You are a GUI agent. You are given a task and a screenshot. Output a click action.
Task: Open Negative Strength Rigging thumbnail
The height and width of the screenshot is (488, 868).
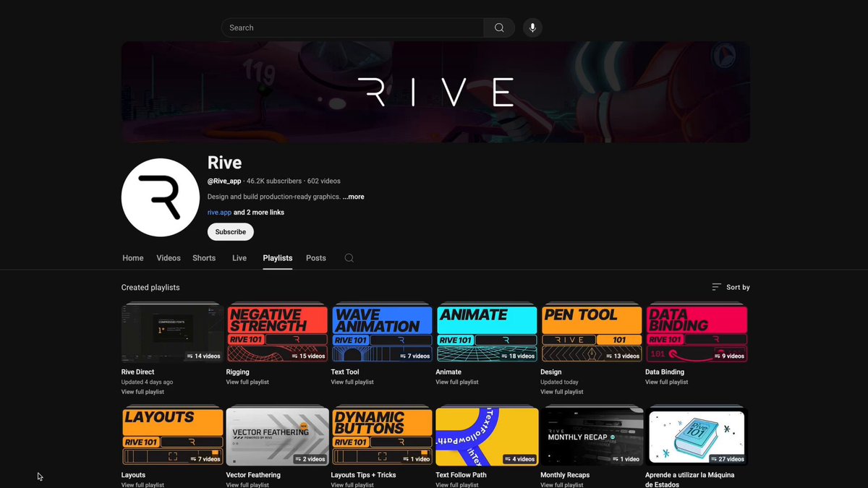point(277,333)
